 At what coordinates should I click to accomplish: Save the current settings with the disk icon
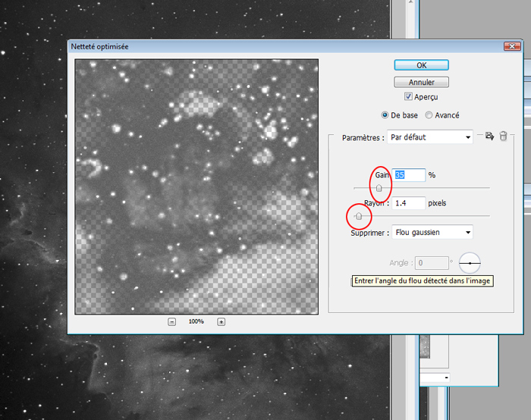click(x=489, y=136)
